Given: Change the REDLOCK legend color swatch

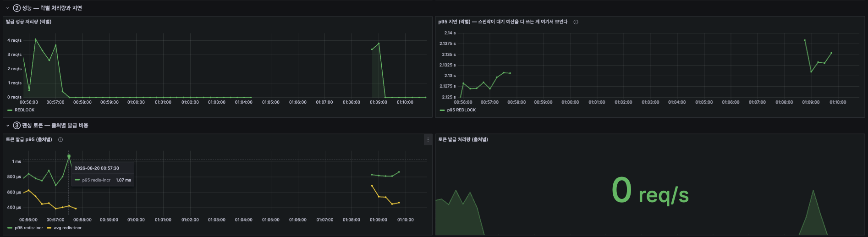Looking at the screenshot, I should point(10,110).
